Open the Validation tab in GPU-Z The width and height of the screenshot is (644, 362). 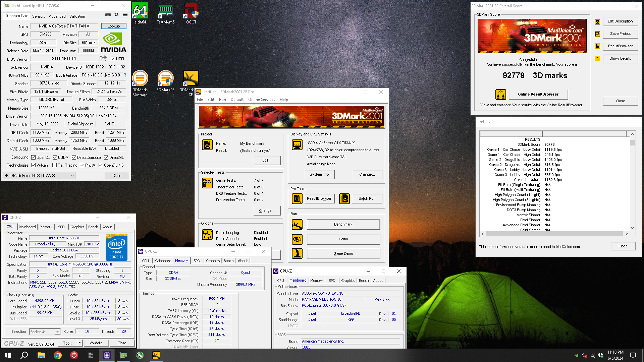click(x=77, y=16)
